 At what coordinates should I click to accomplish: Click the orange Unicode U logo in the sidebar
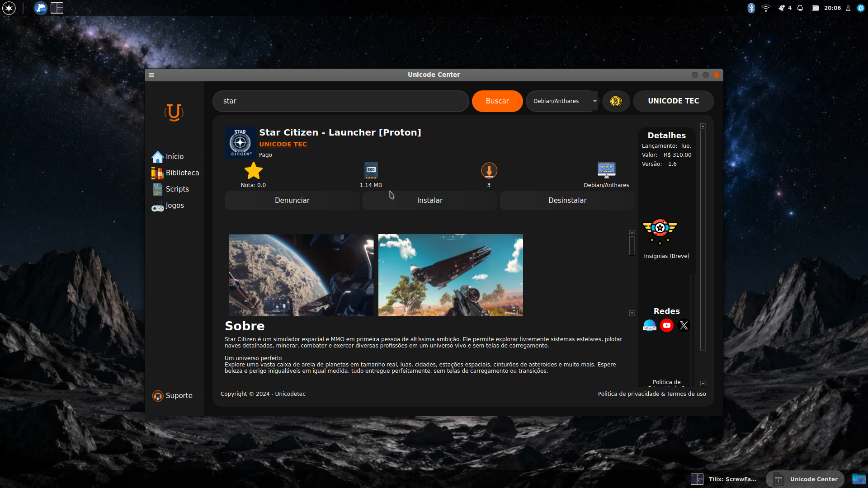pyautogui.click(x=174, y=112)
